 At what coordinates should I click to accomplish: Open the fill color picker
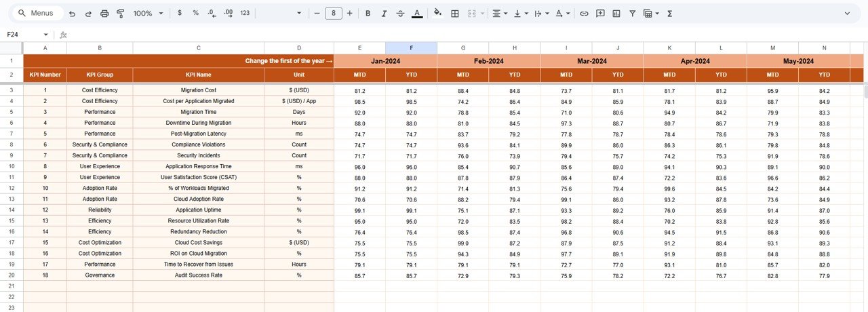(x=437, y=14)
